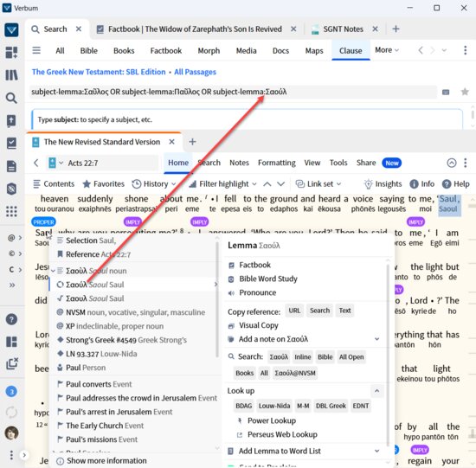Viewport: 476px width, 468px height.
Task: Click Show more information
Action: pyautogui.click(x=106, y=461)
